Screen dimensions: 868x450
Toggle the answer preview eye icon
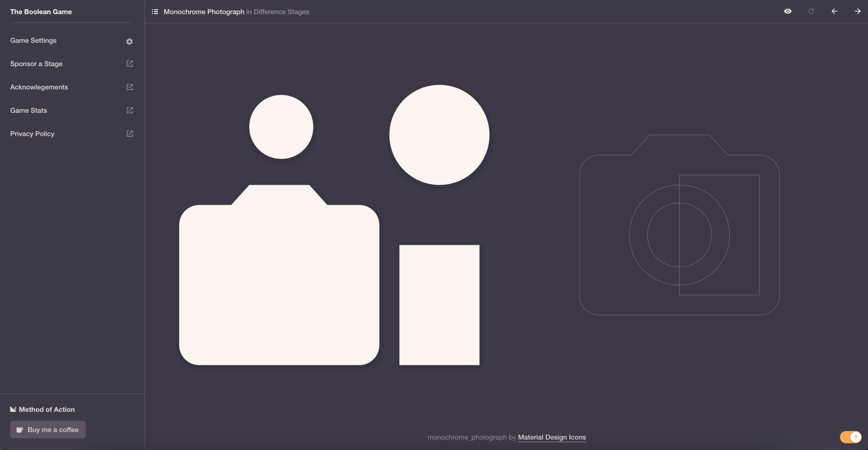point(787,11)
